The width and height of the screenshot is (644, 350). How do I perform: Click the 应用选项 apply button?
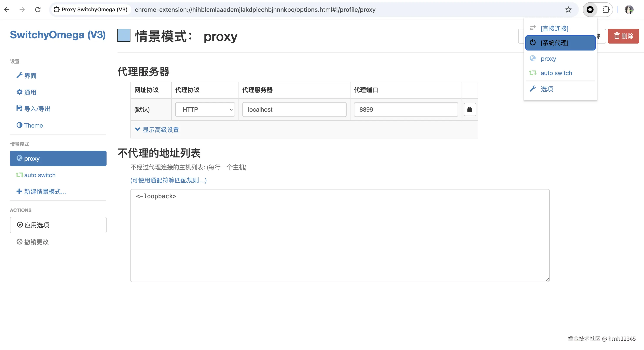pyautogui.click(x=58, y=225)
